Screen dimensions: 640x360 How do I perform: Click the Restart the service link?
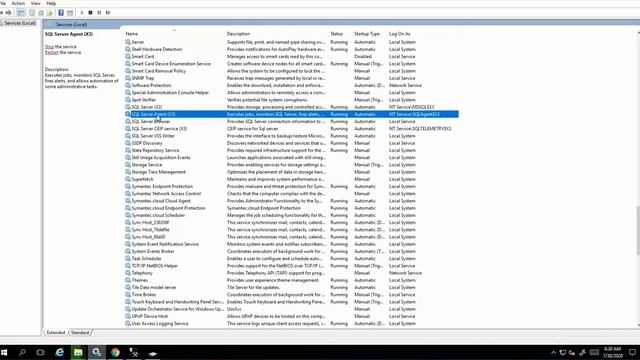point(51,53)
